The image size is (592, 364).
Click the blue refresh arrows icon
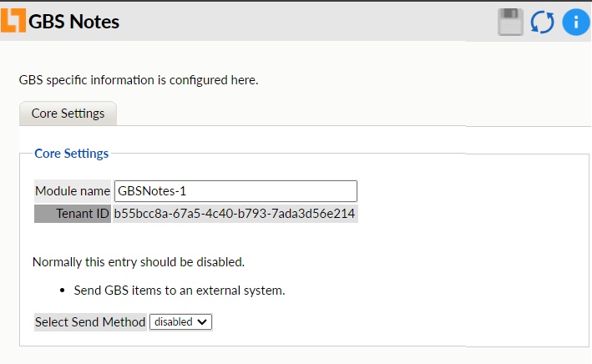543,22
